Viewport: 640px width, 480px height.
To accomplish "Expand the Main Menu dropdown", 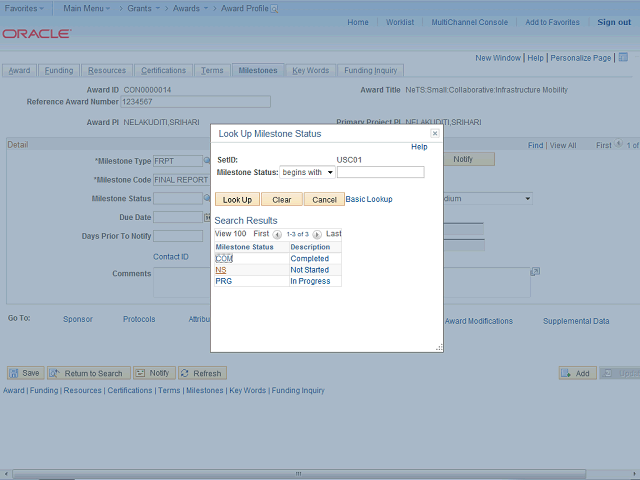I will (x=87, y=8).
